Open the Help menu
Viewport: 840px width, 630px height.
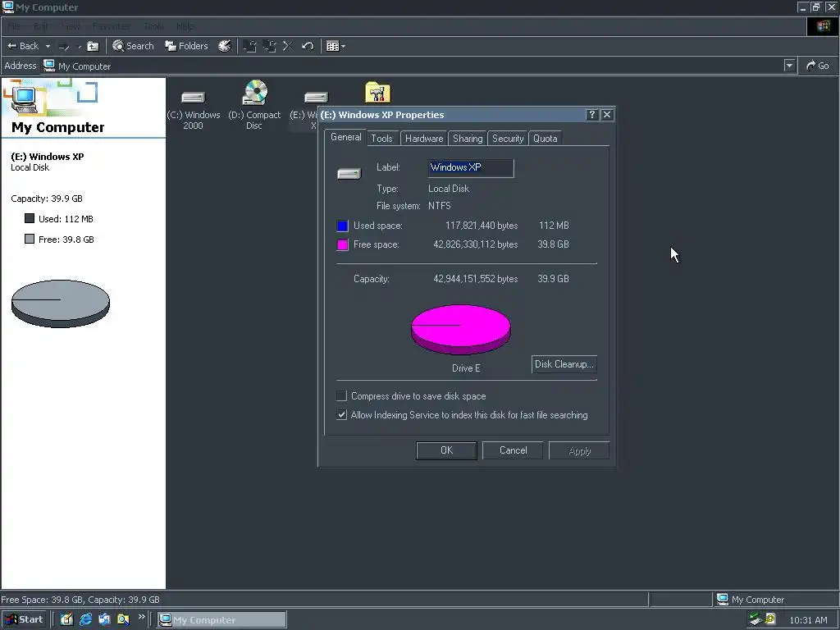coord(185,26)
